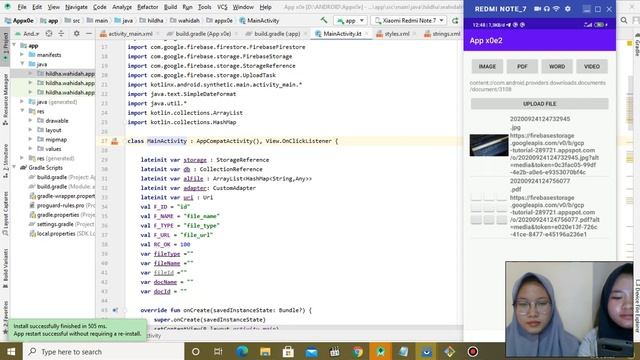Click the editor vertical scrollbar marker strip
This screenshot has height=360, width=640.
(x=629, y=184)
